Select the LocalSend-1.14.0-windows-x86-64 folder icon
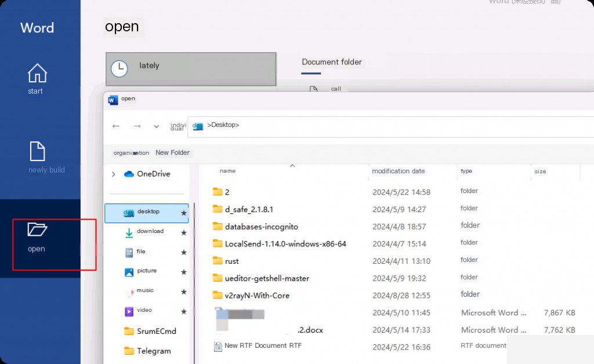Viewport: 594px width, 364px height. (x=218, y=243)
